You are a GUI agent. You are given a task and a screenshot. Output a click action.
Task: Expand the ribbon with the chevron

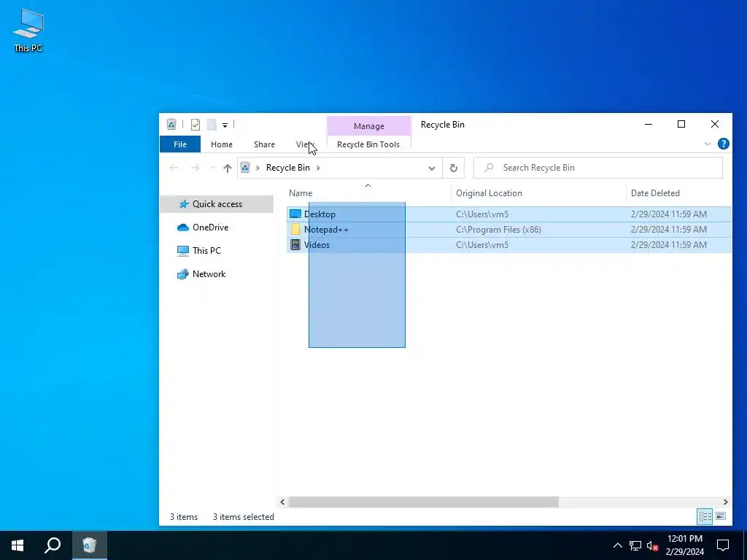coord(707,144)
